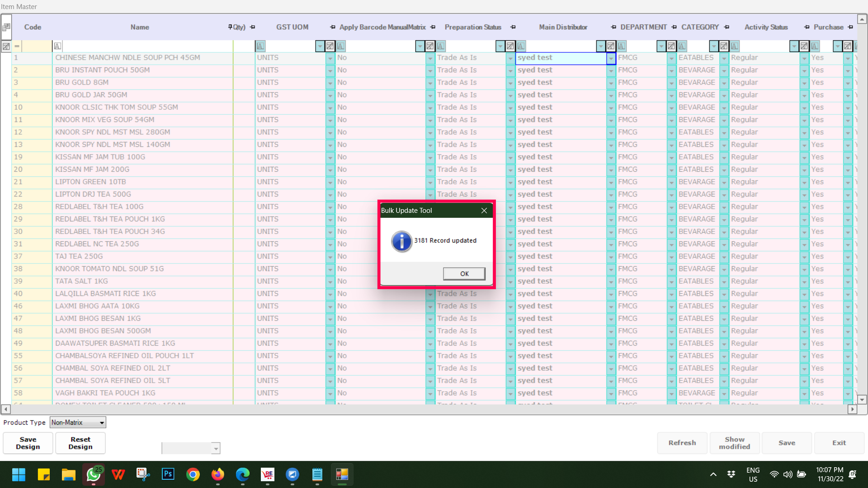
Task: Click the Show modified button
Action: [734, 443]
